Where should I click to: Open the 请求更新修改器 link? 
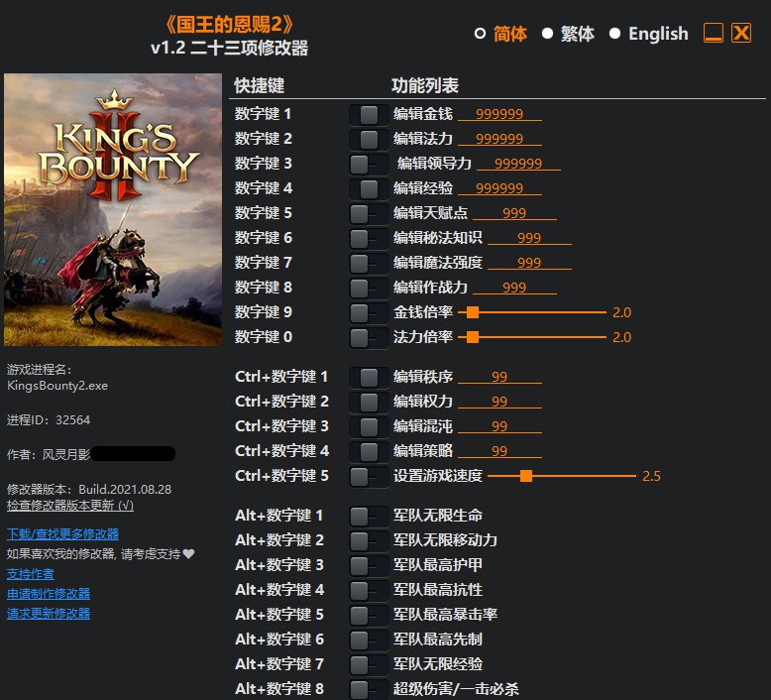(49, 614)
